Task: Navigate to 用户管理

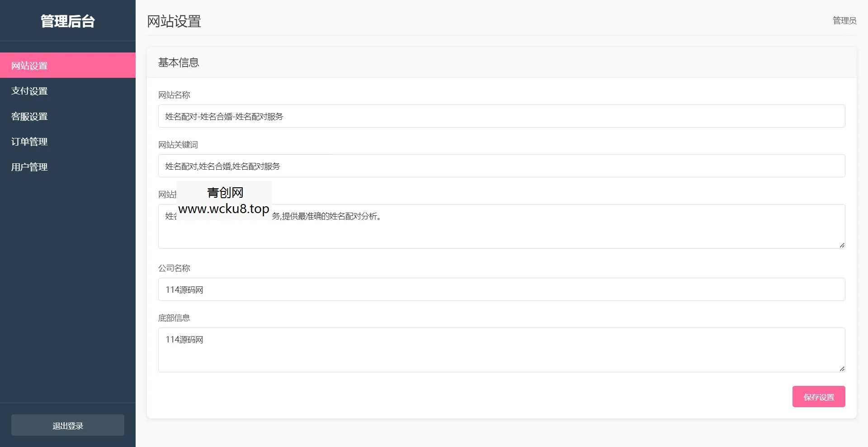Action: (29, 167)
